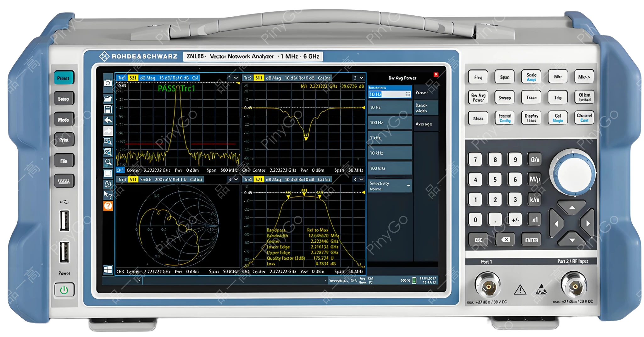Click the floppy disk save icon

click(108, 109)
